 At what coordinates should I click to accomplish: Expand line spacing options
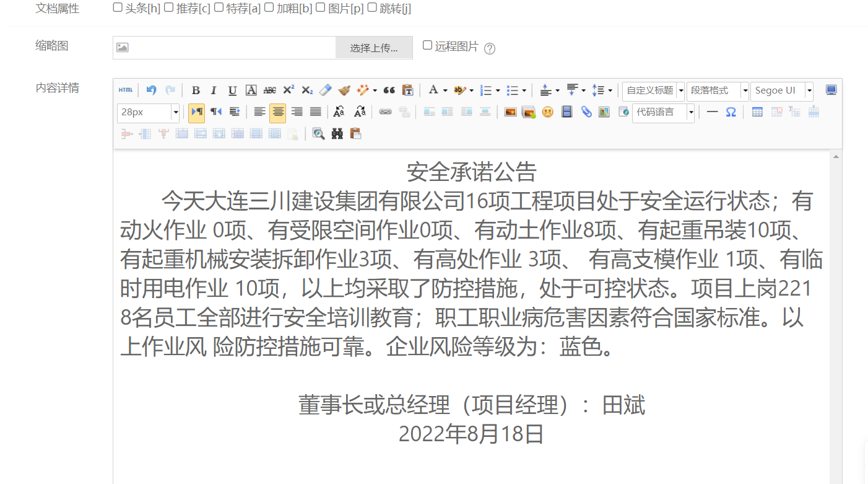point(610,90)
